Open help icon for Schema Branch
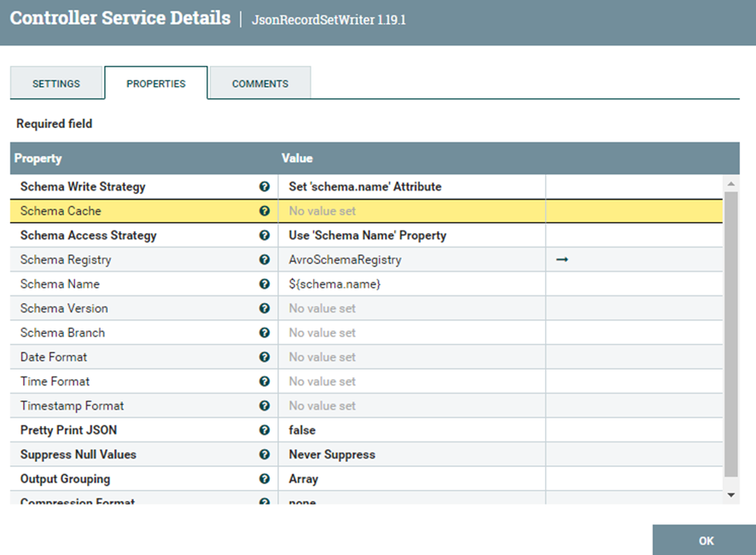 click(265, 332)
